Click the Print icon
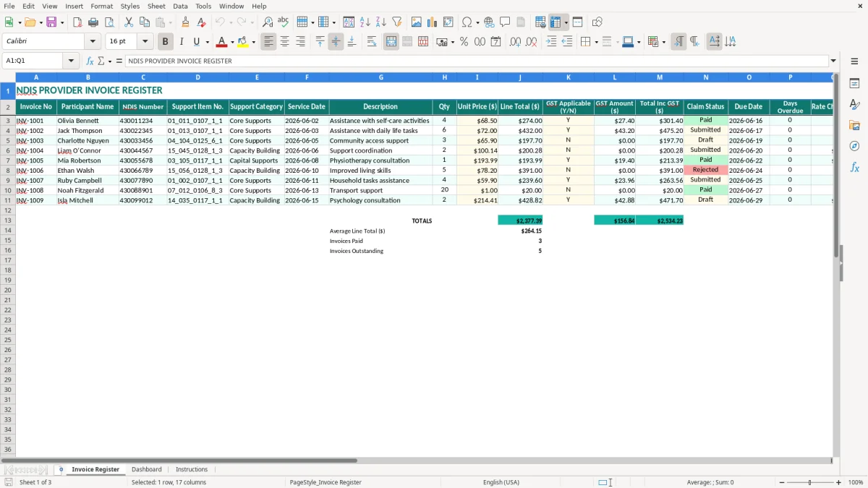The width and height of the screenshot is (868, 488). coord(93,22)
